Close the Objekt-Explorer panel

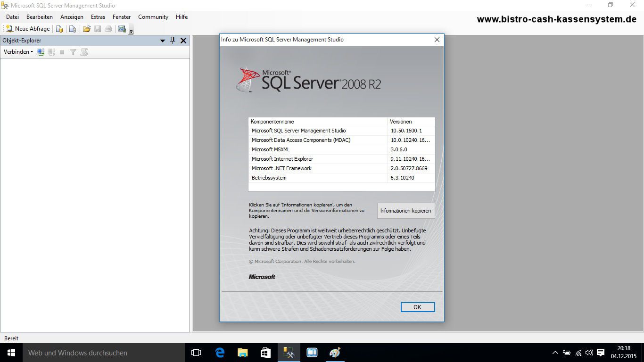183,41
